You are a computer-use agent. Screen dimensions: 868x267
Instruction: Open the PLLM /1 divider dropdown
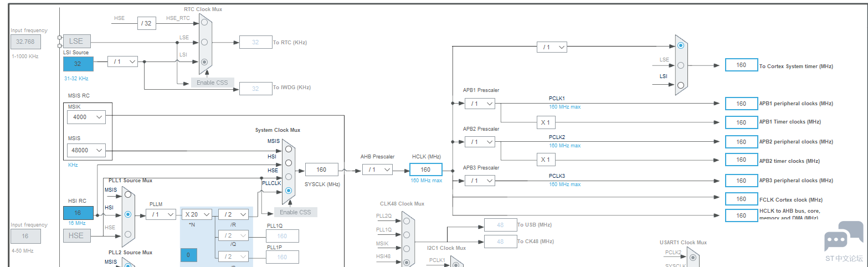coord(161,214)
